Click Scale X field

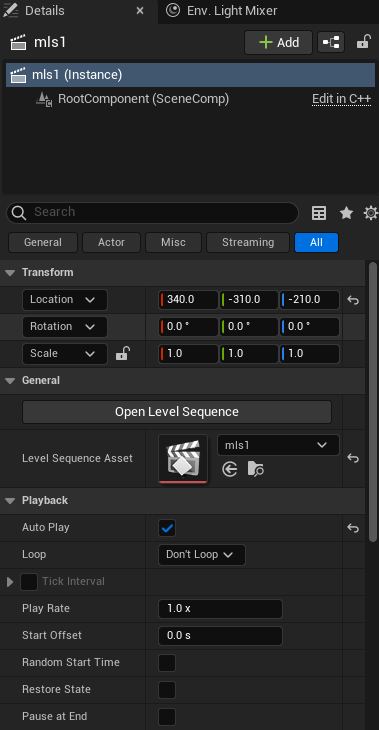189,354
